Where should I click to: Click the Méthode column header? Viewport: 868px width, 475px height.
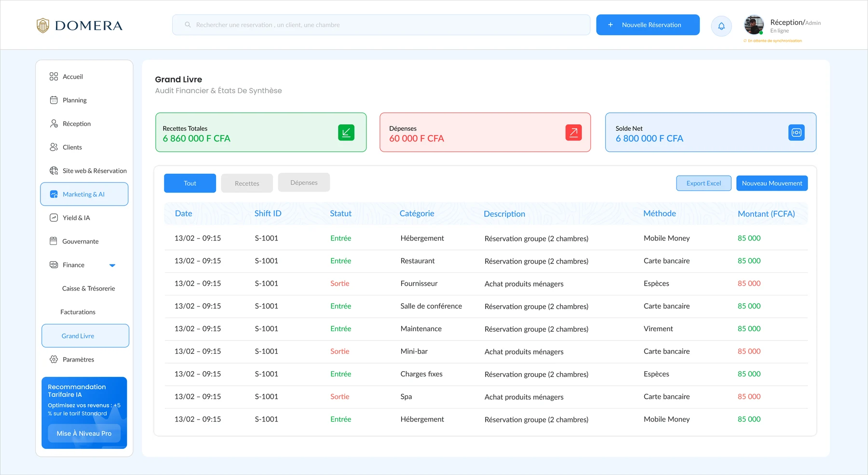tap(660, 213)
